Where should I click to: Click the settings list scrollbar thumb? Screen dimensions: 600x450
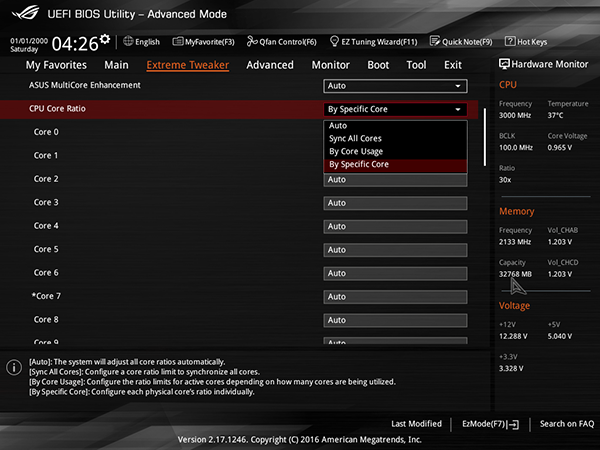[485, 137]
